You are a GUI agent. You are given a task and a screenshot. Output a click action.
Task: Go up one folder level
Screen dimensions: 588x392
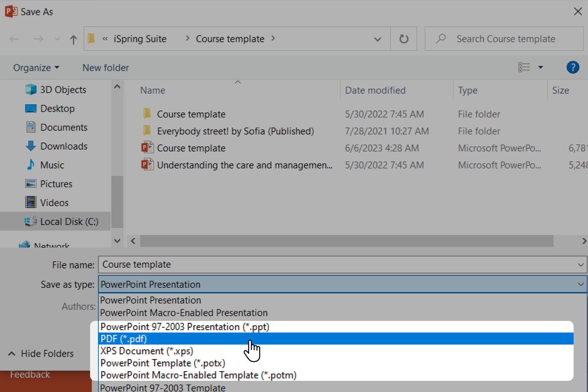click(73, 39)
